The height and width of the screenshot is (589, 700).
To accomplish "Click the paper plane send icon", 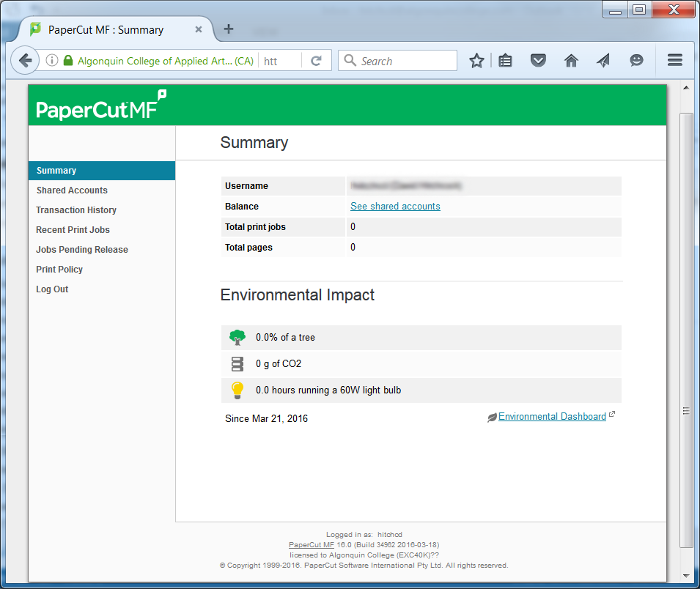I will 603,61.
